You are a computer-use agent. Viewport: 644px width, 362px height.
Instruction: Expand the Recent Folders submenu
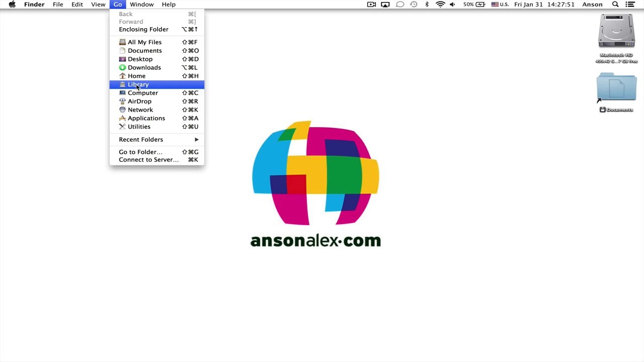click(x=157, y=140)
